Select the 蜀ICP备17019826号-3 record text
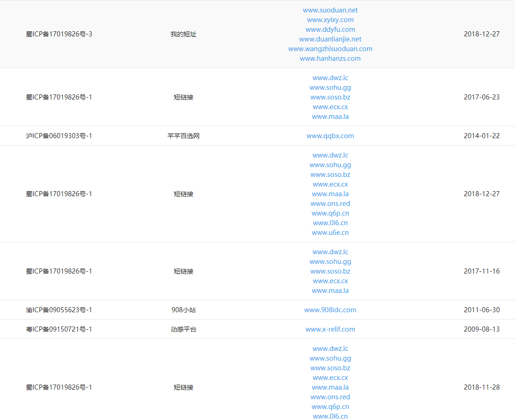Viewport: 515px width, 420px height. click(x=59, y=34)
